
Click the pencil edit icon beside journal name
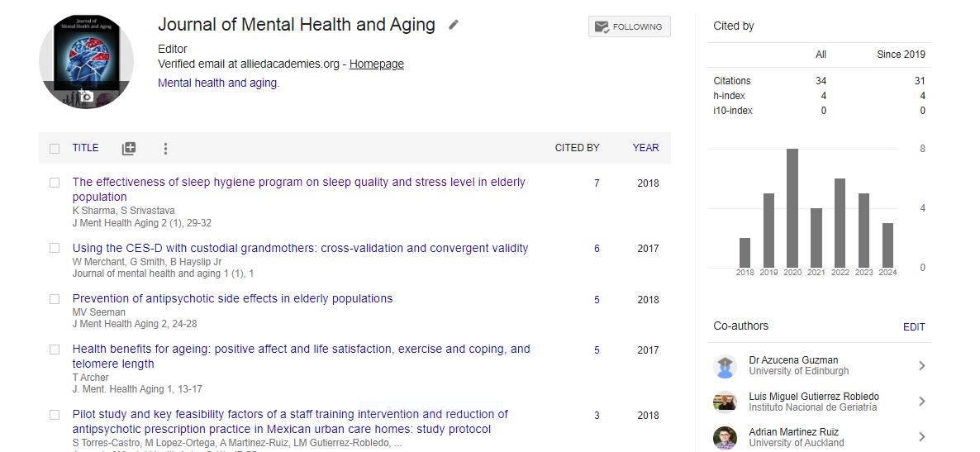point(453,25)
